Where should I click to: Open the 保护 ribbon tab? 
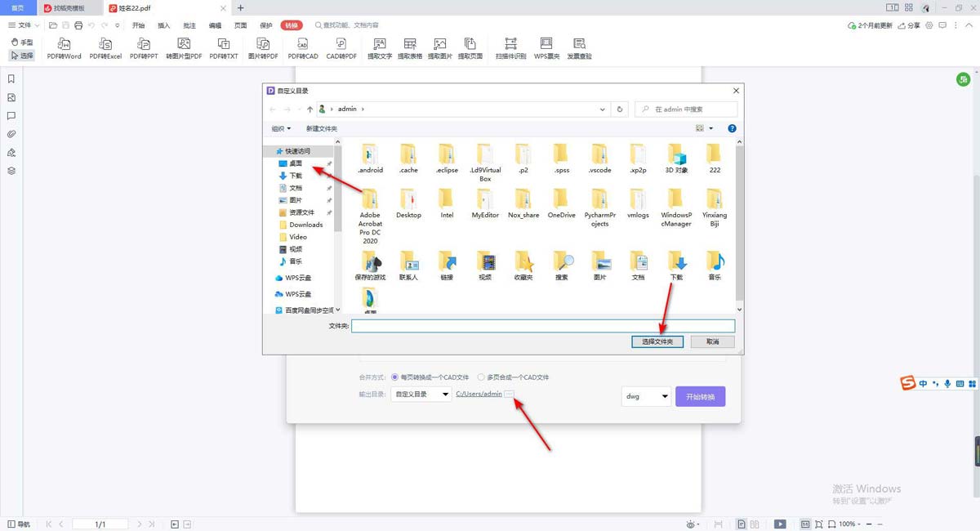coord(266,25)
